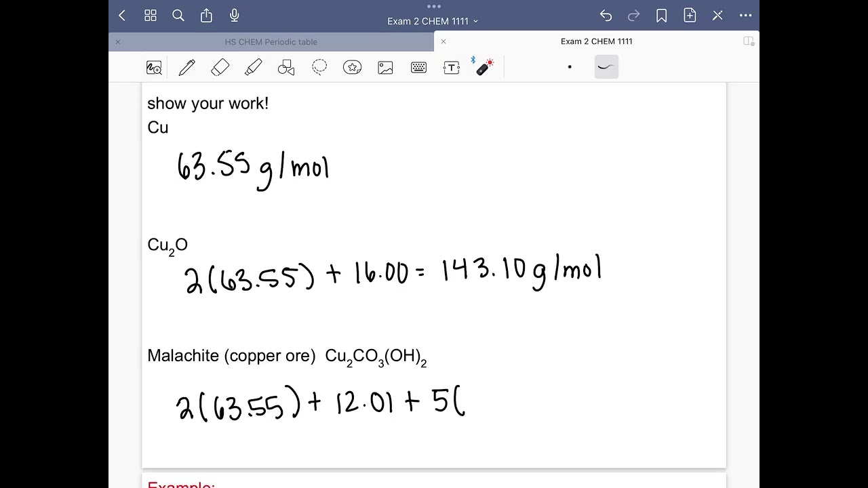Screen dimensions: 868x488
Task: Bookmark this page
Action: pos(662,16)
